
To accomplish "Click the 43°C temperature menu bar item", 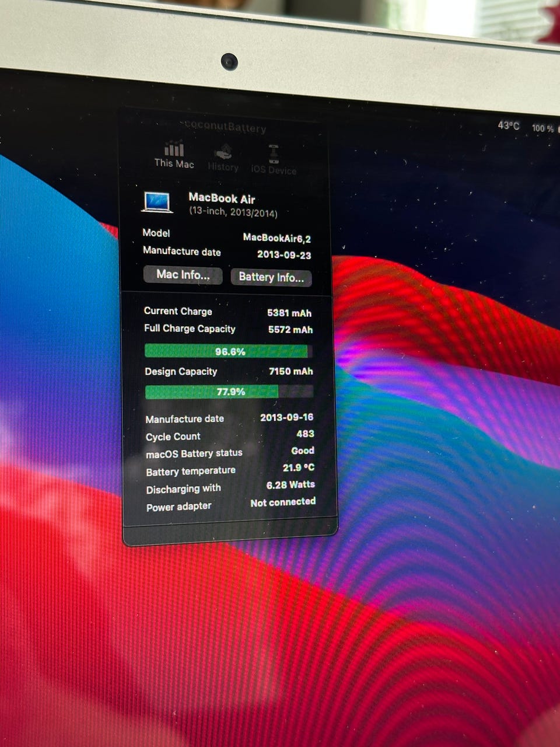I will 509,125.
